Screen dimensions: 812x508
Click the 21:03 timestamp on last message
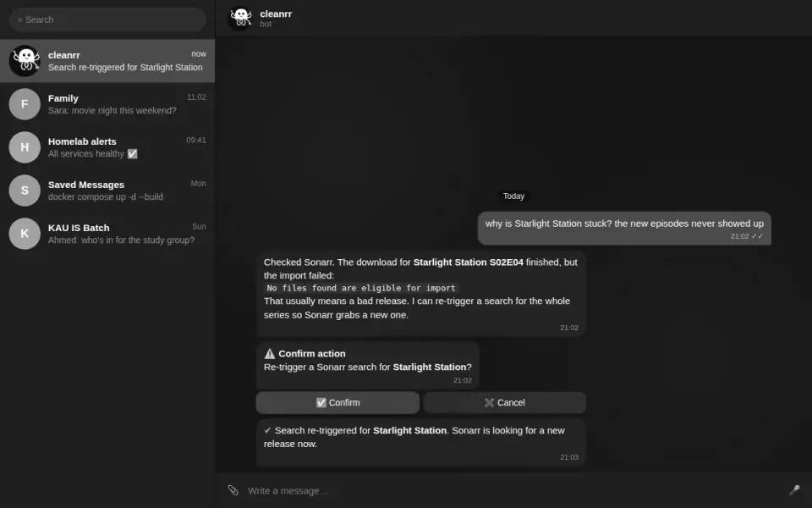tap(568, 457)
